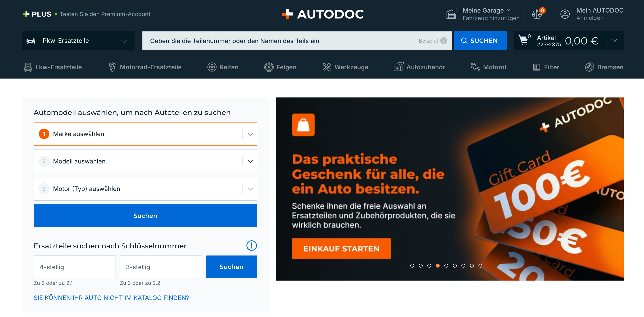Click the user profile avatar icon
This screenshot has width=644, height=317.
click(x=565, y=14)
